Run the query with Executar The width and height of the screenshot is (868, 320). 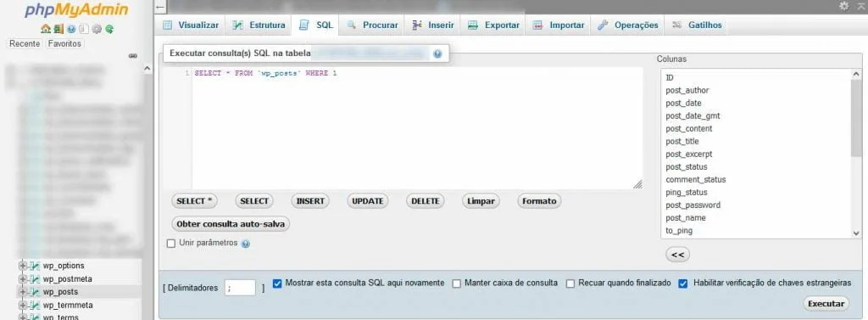[x=826, y=303]
